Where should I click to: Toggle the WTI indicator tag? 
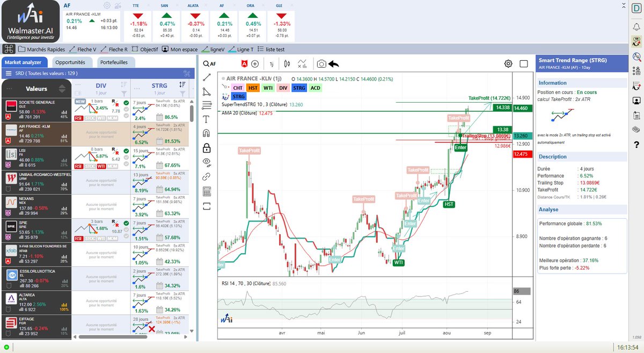[x=268, y=88]
